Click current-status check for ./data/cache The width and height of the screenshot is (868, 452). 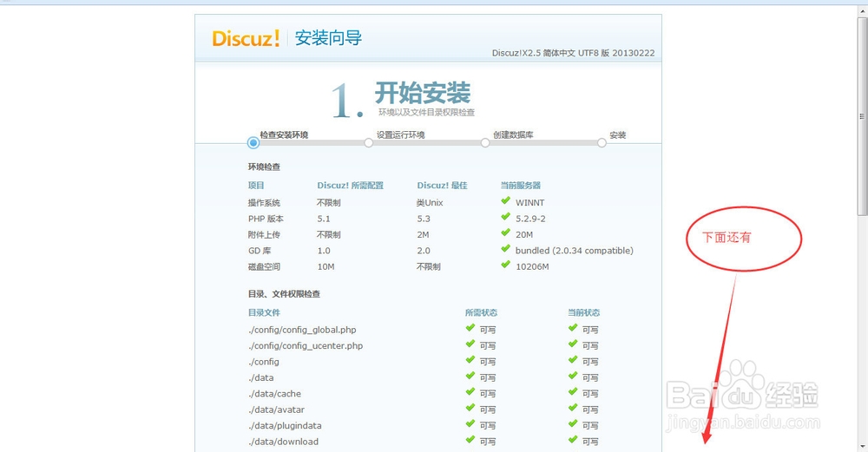[x=573, y=392]
